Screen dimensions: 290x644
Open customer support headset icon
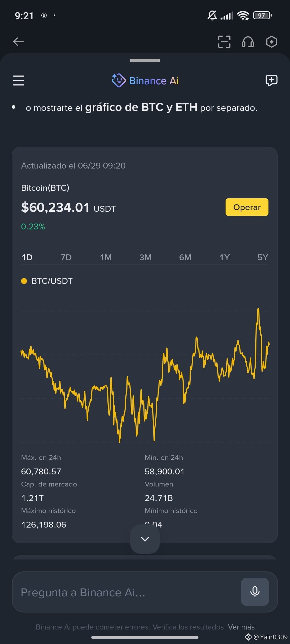[x=248, y=42]
